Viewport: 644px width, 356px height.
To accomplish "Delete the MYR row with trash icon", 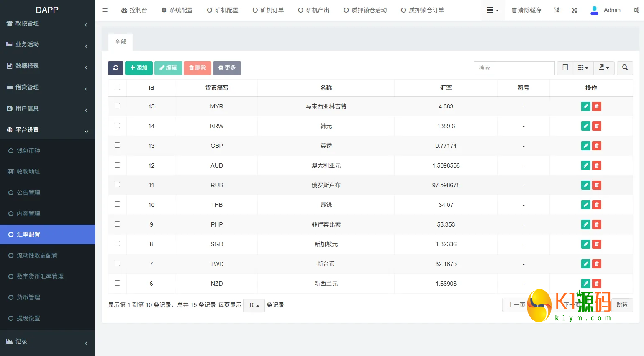I will pyautogui.click(x=597, y=106).
